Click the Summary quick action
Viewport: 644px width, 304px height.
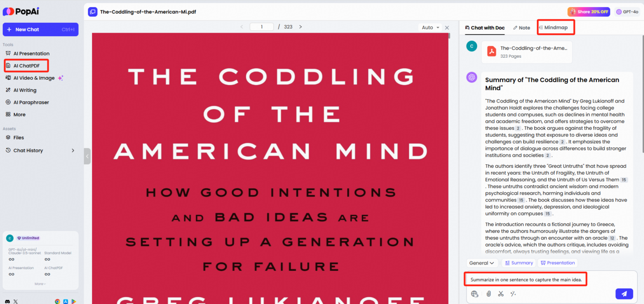[519, 263]
